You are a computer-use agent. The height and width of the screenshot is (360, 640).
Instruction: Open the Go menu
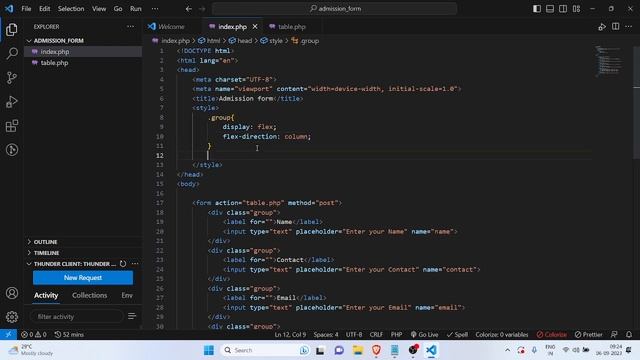[118, 9]
